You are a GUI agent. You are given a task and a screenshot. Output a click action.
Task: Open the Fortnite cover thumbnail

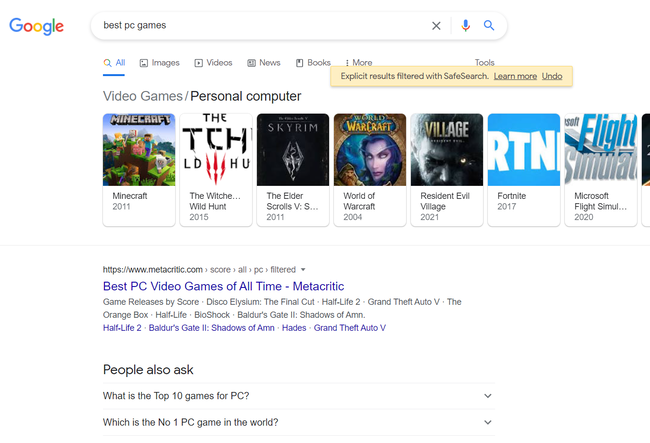click(x=524, y=150)
